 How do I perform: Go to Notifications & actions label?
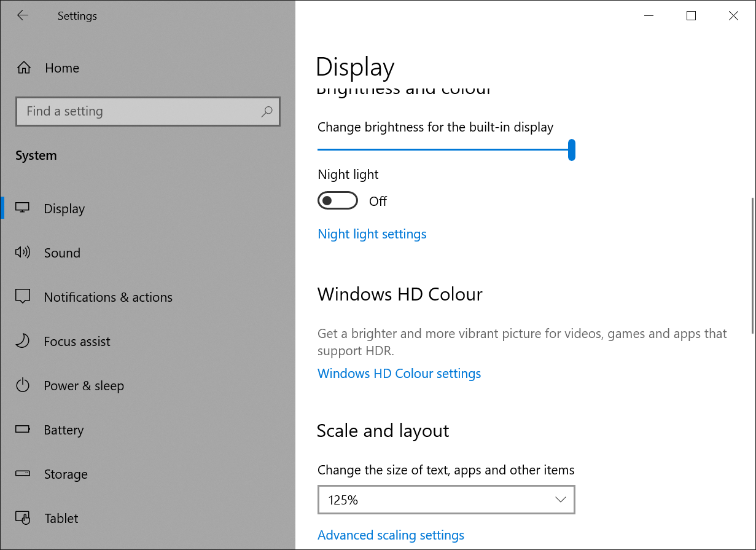(x=108, y=297)
